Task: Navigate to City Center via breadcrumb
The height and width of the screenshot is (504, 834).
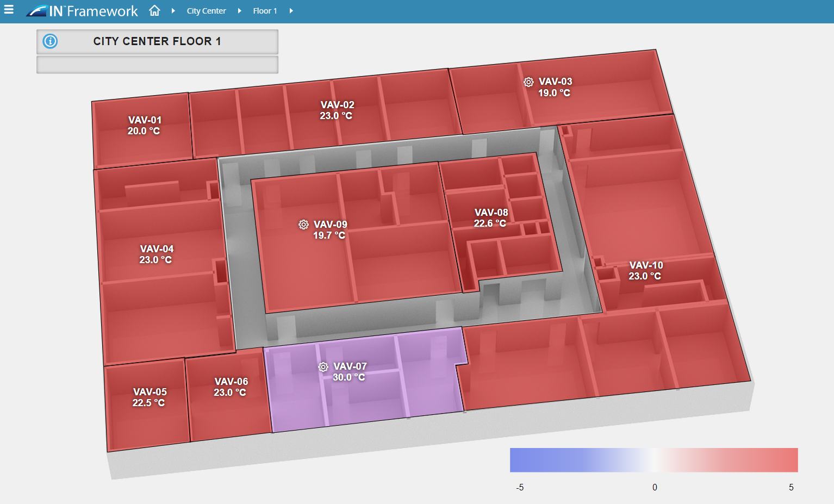Action: tap(206, 10)
